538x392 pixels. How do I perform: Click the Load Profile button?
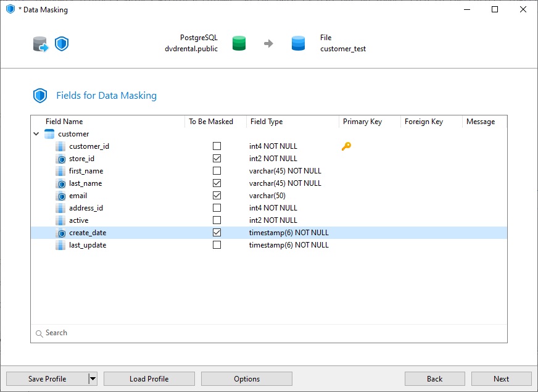tap(149, 379)
